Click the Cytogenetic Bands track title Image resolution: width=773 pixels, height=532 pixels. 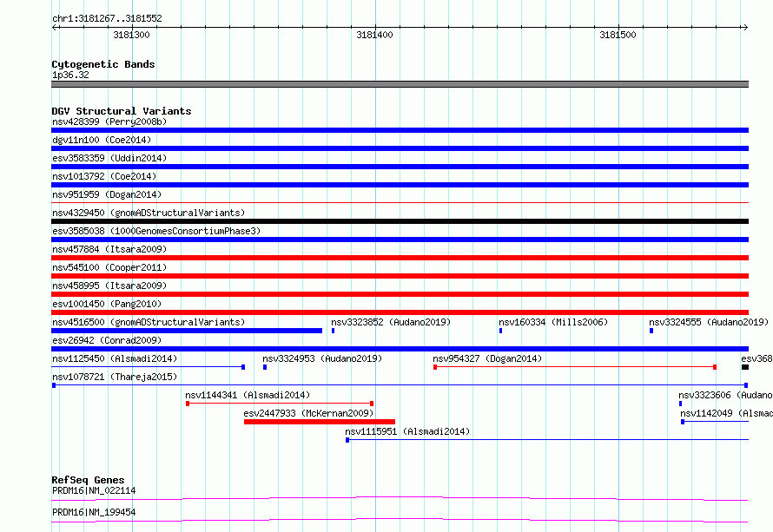click(x=103, y=64)
